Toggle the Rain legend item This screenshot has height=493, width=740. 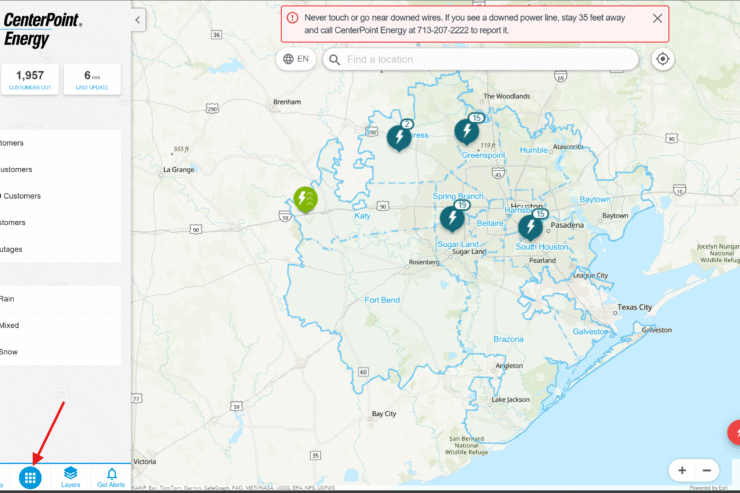60,298
